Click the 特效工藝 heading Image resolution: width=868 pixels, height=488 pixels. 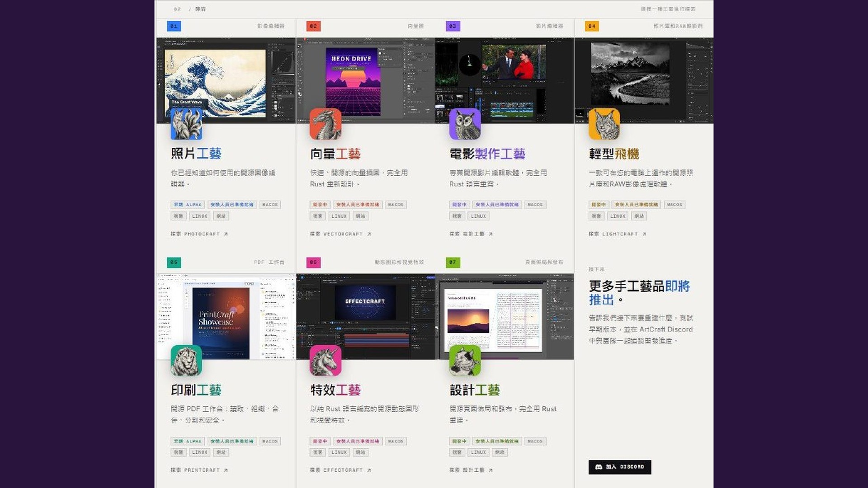[x=335, y=390]
